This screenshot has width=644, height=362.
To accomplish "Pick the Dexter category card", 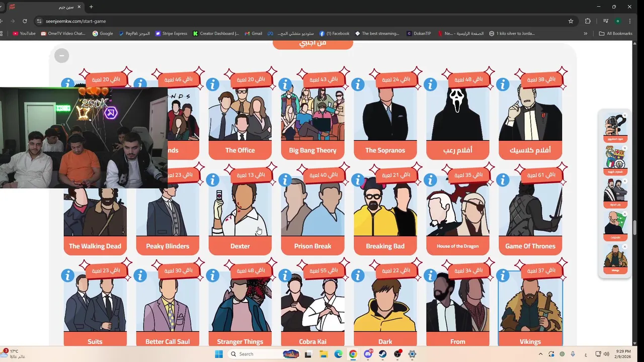I will pos(240,215).
